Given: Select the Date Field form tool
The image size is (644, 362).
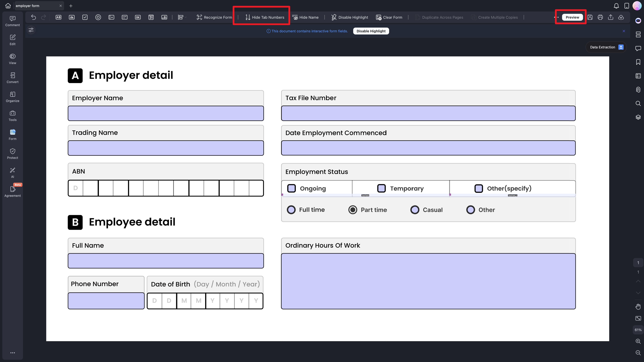Looking at the screenshot, I should click(151, 17).
